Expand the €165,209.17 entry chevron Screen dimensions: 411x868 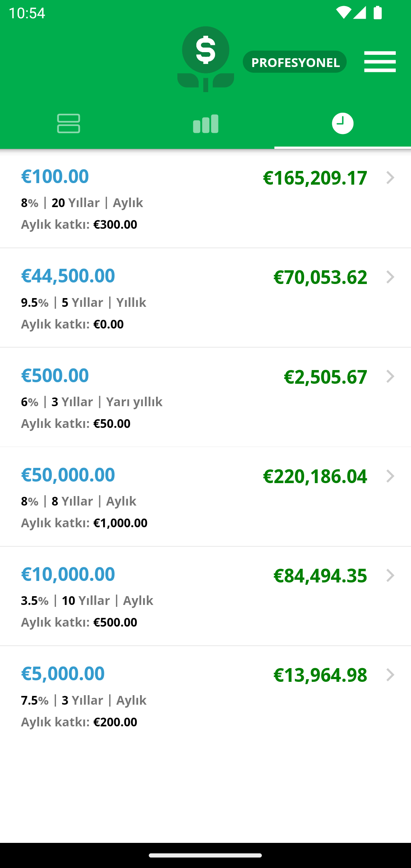(390, 178)
